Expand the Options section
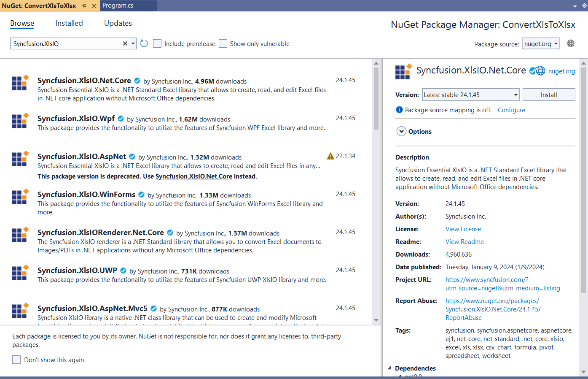The image size is (588, 379). [x=401, y=131]
